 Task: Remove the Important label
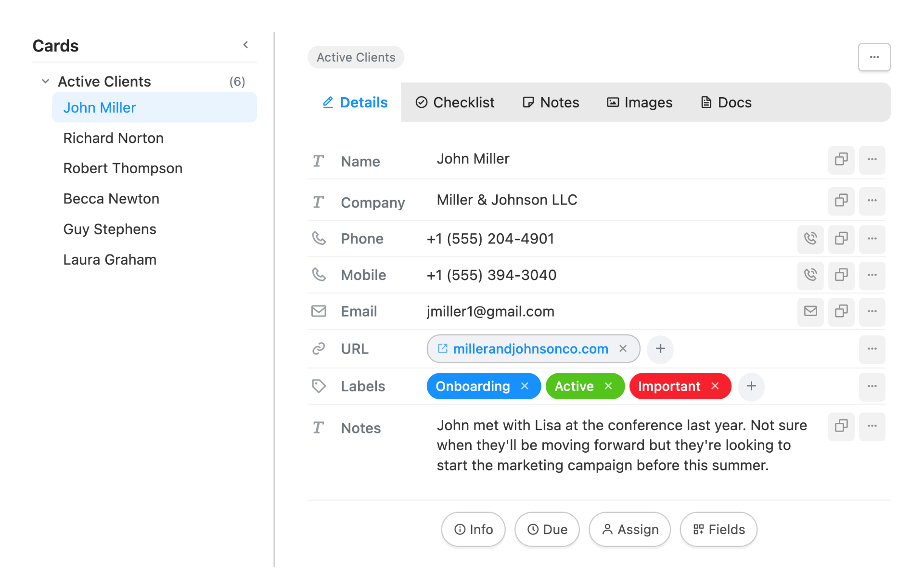(715, 386)
